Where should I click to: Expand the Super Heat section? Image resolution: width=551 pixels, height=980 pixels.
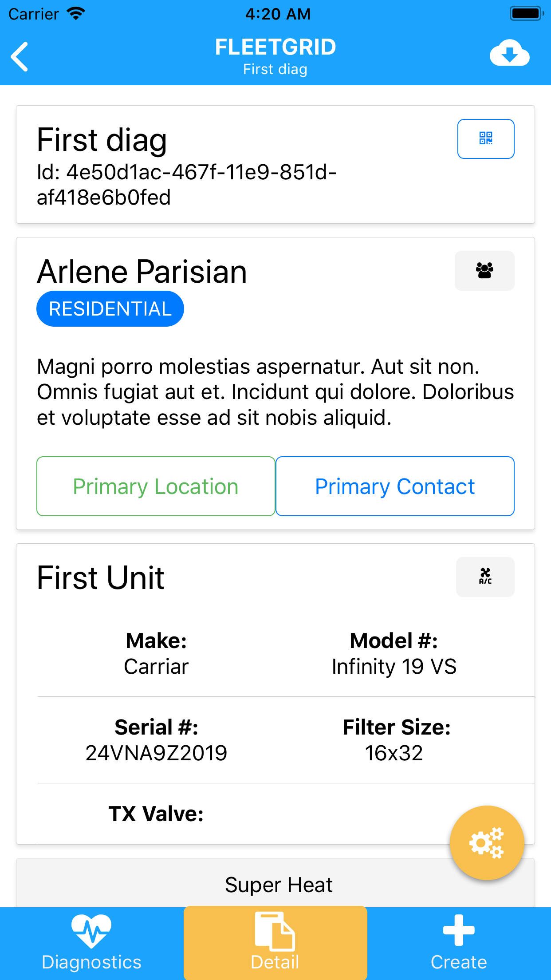[279, 885]
